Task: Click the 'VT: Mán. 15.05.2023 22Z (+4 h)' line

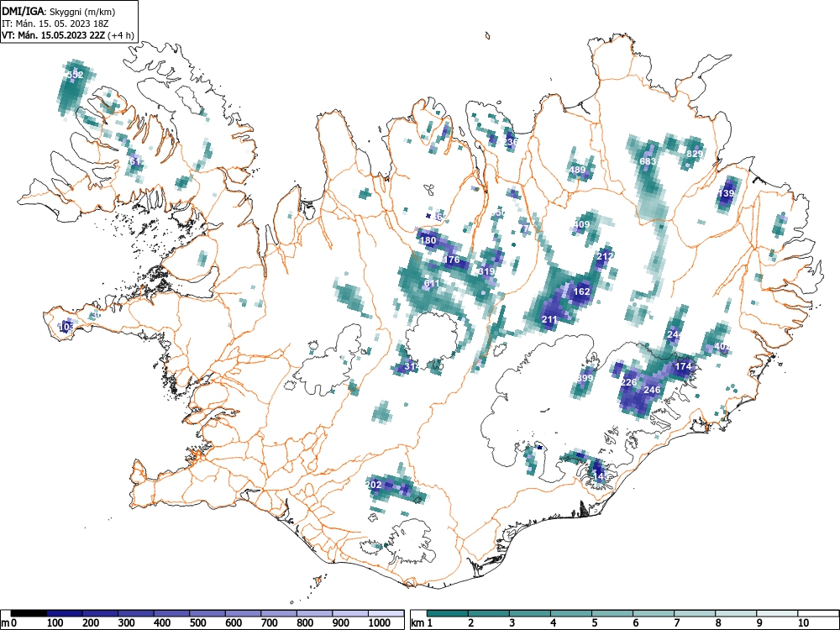Action: coord(67,35)
